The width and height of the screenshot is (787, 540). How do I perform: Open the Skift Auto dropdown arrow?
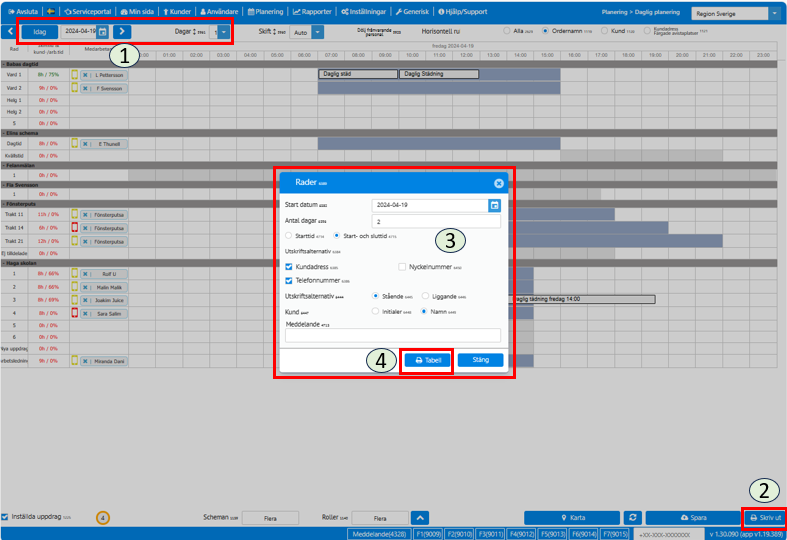pos(318,32)
